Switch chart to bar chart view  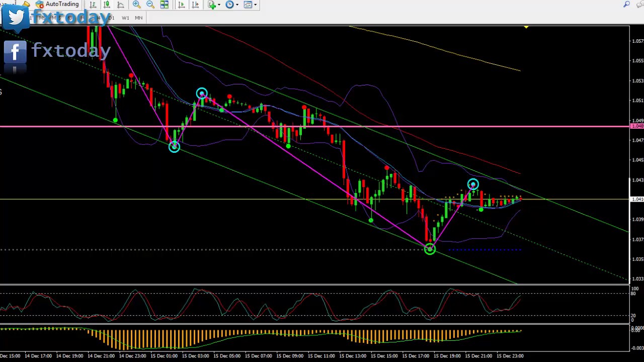(x=93, y=5)
